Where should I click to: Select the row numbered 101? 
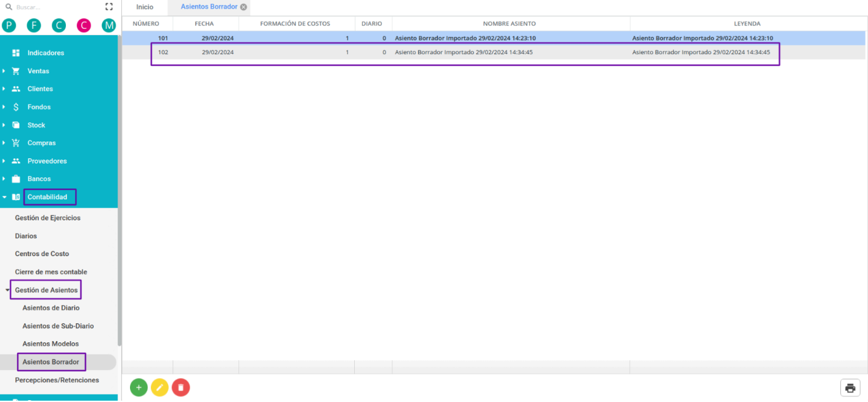click(493, 38)
